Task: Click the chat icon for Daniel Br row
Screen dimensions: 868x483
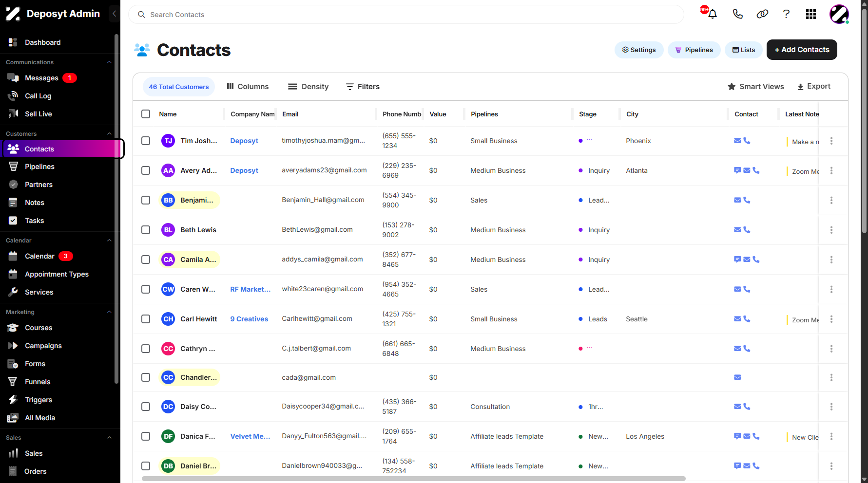Action: [x=737, y=466]
